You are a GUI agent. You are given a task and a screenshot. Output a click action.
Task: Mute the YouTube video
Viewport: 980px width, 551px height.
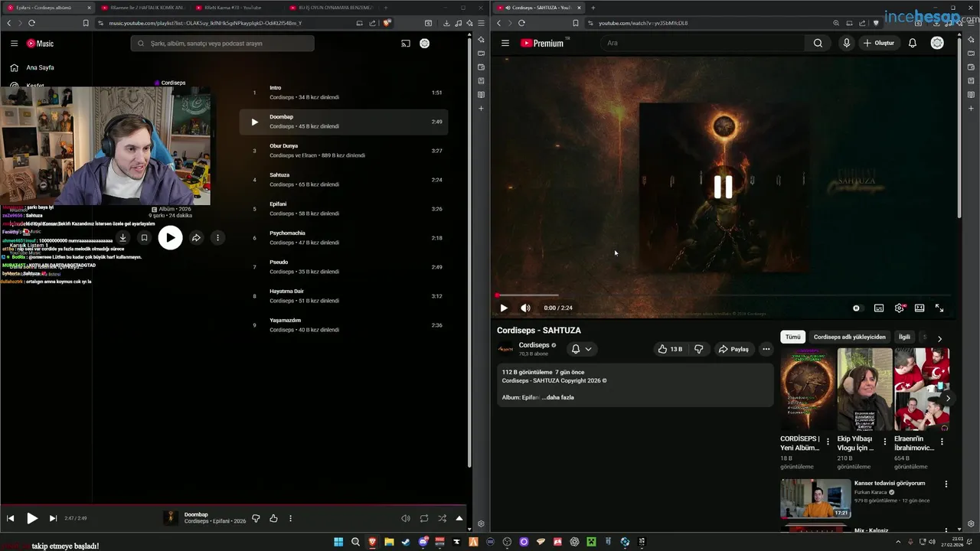coord(525,308)
